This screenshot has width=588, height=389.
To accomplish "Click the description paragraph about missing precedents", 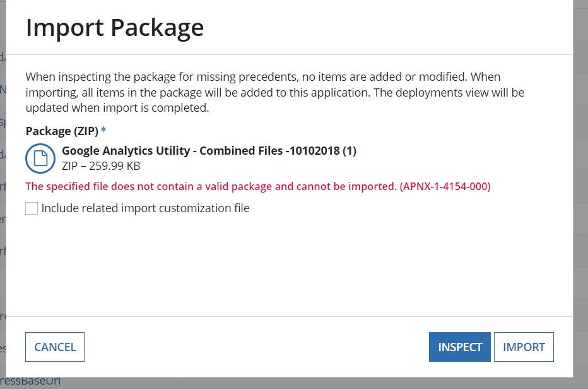I will pyautogui.click(x=275, y=92).
